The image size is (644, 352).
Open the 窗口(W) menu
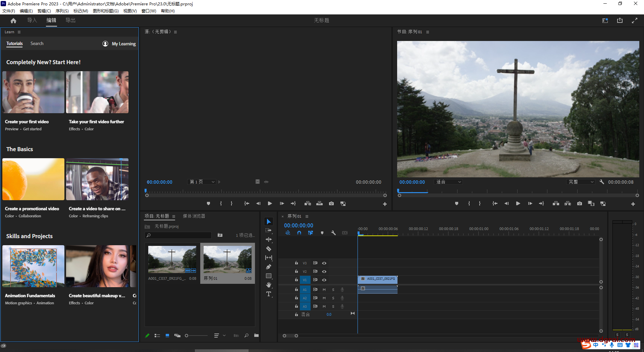[149, 11]
